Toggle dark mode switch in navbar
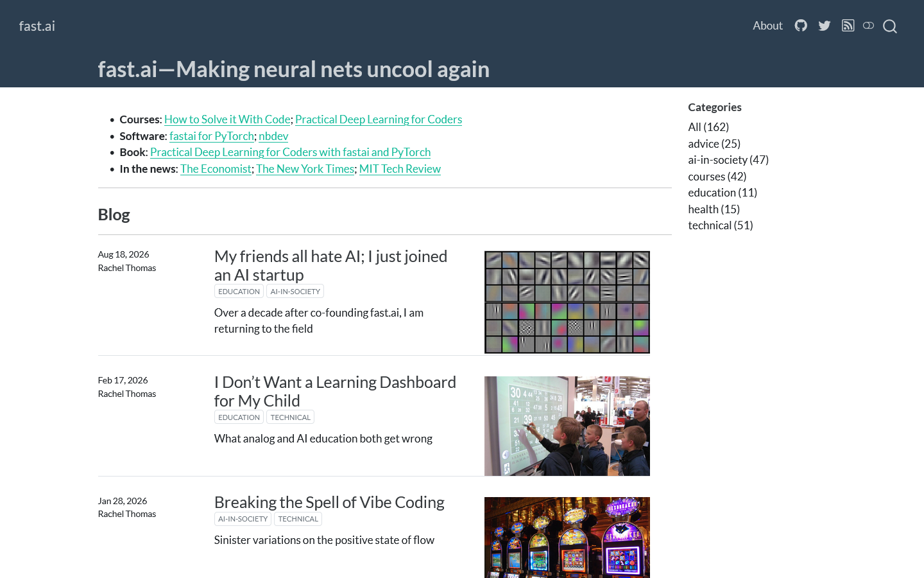Image resolution: width=924 pixels, height=578 pixels. pos(868,26)
